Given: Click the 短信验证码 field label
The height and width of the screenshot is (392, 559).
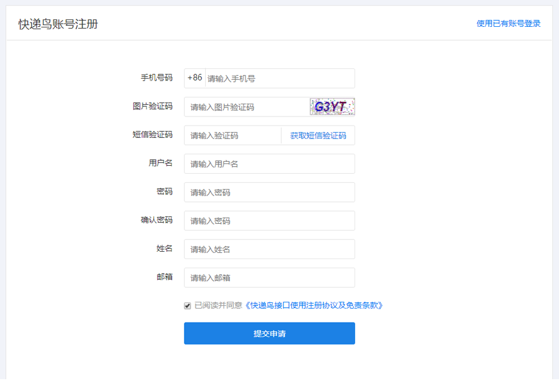Looking at the screenshot, I should coord(152,135).
